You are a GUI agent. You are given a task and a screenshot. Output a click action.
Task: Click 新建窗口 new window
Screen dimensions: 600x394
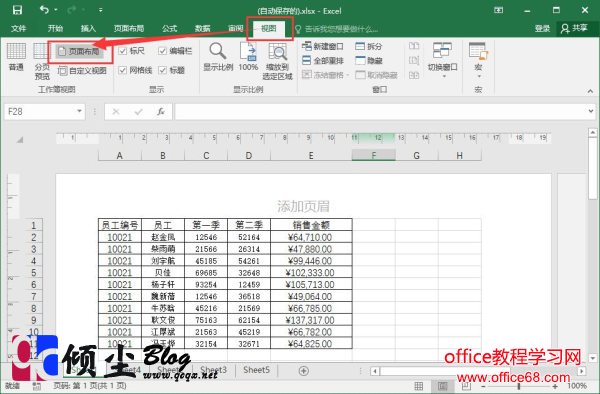click(x=323, y=46)
